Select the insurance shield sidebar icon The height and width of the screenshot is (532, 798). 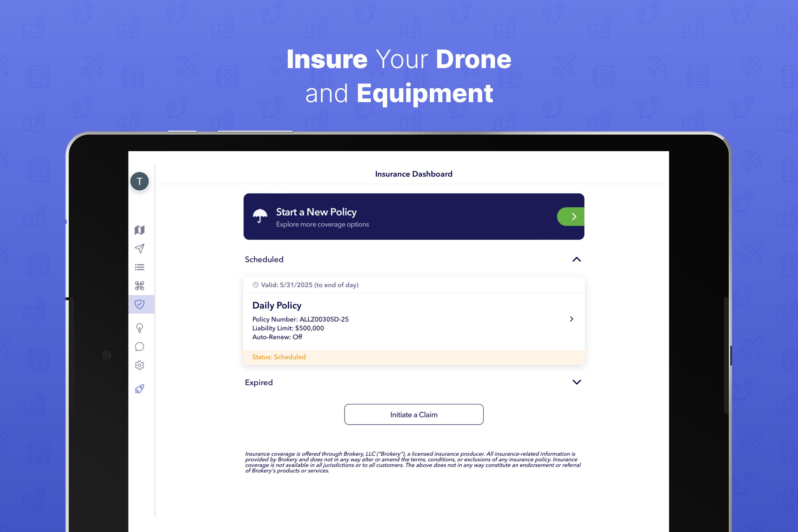tap(139, 304)
